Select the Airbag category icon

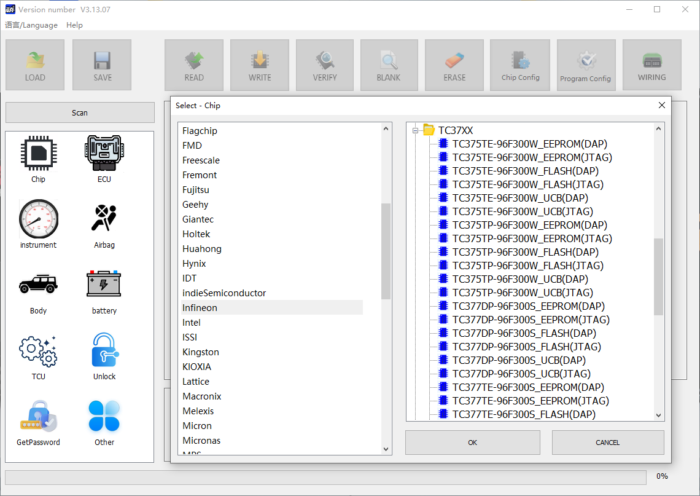[x=104, y=218]
